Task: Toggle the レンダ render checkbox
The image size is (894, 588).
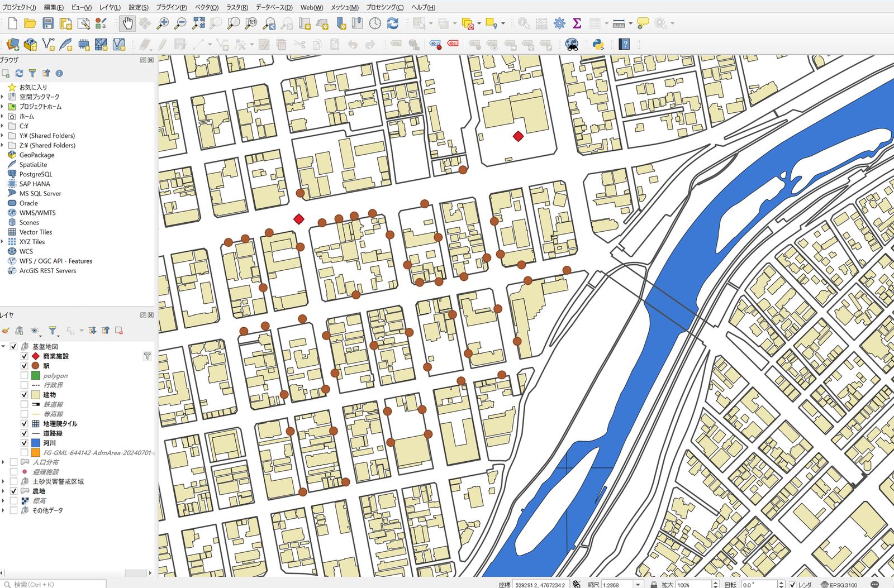Action: click(x=792, y=585)
